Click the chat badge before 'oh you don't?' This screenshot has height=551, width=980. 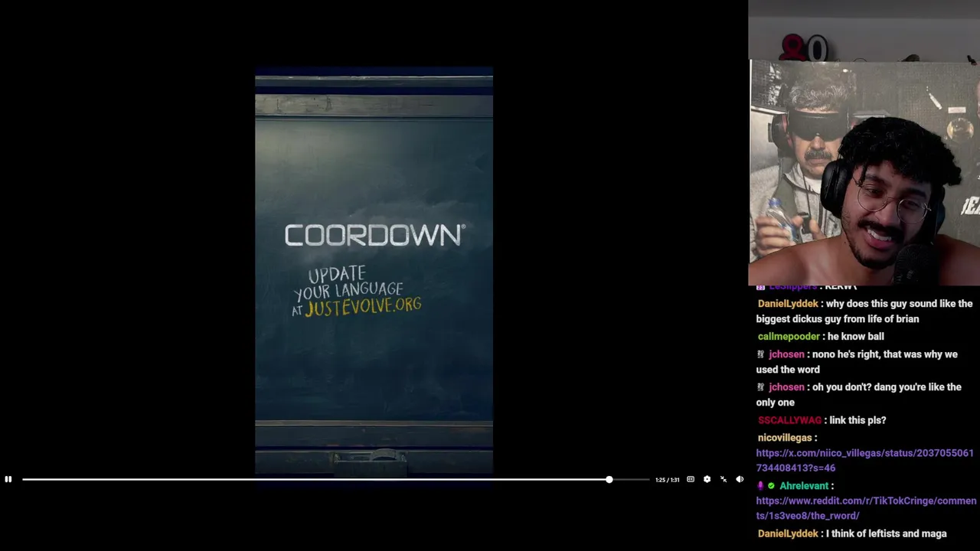tap(760, 387)
